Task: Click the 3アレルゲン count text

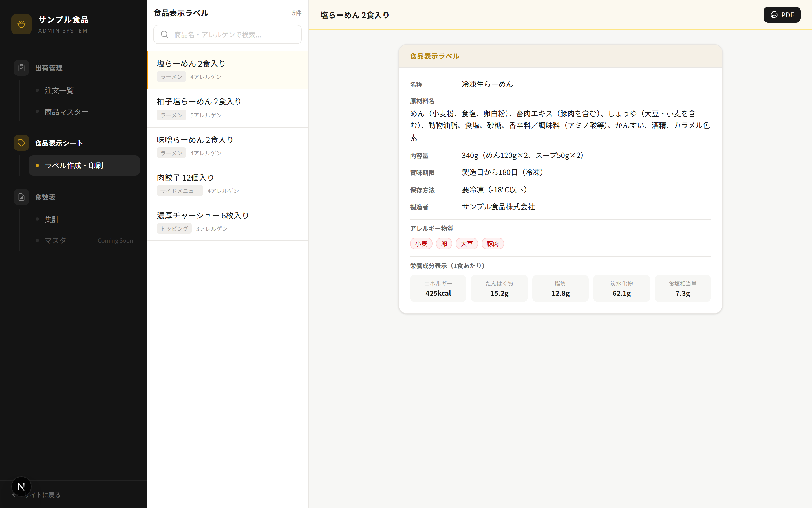Action: coord(212,229)
